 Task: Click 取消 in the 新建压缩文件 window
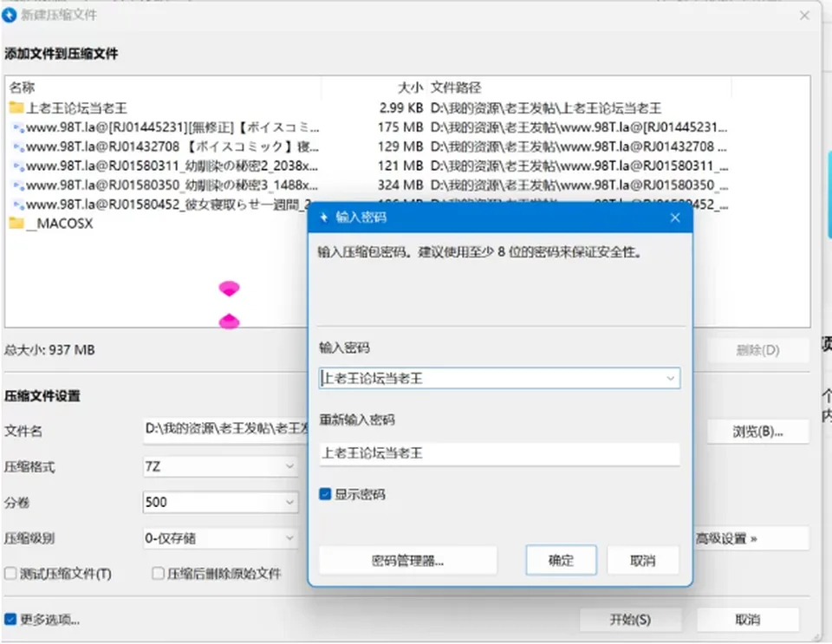(x=748, y=620)
